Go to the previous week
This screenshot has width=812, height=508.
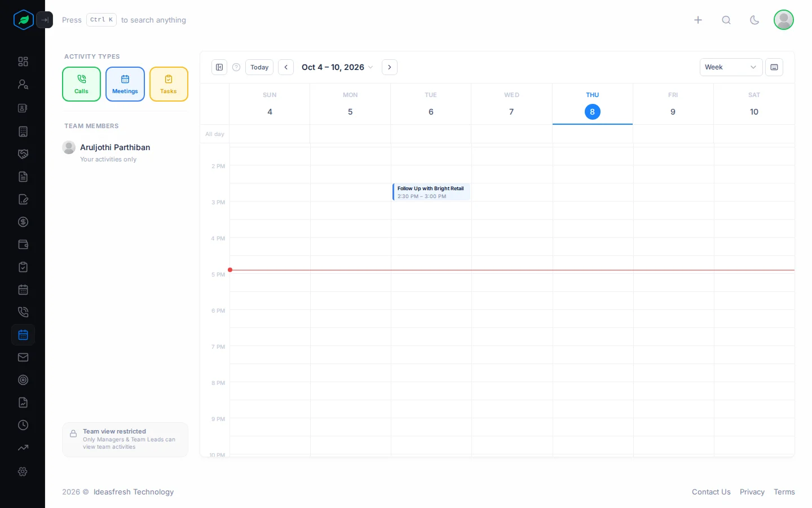point(286,67)
